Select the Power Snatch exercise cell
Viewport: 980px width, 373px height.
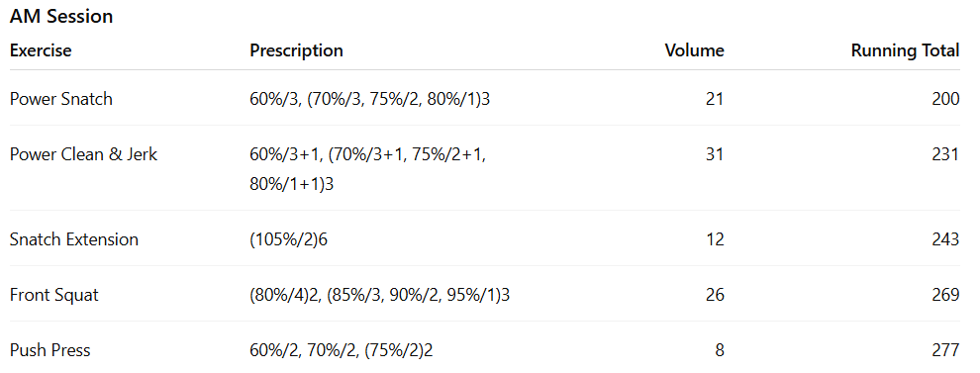[x=61, y=99]
